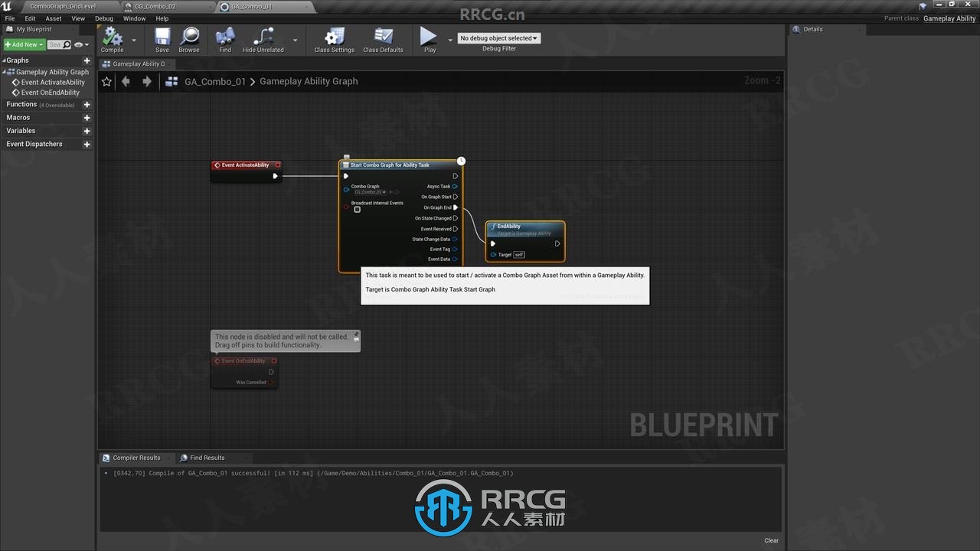Click the Event Data output pin

[455, 259]
